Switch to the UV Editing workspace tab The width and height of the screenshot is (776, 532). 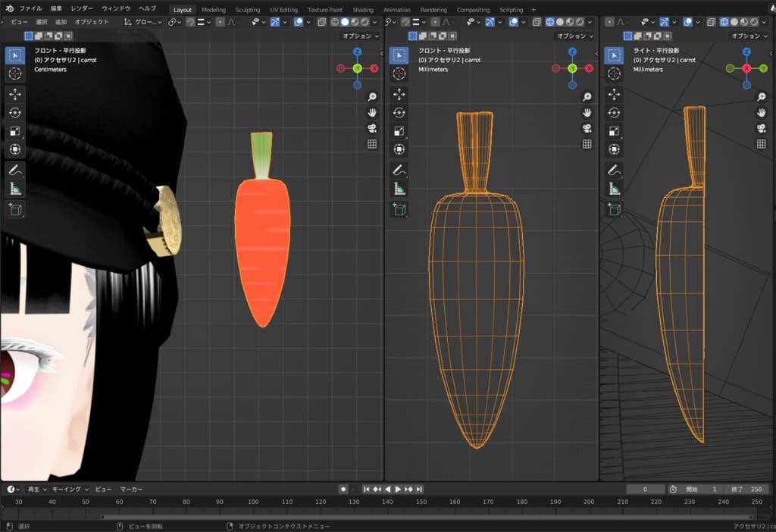pos(283,10)
